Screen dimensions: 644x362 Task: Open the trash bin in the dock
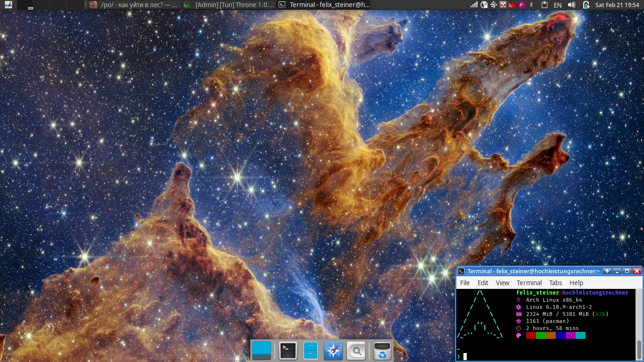(382, 351)
